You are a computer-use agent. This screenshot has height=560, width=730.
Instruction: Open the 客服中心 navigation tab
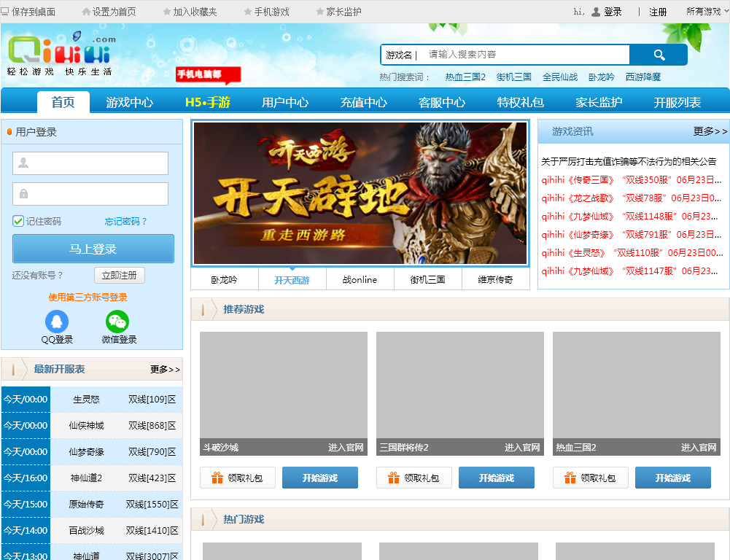[x=442, y=102]
